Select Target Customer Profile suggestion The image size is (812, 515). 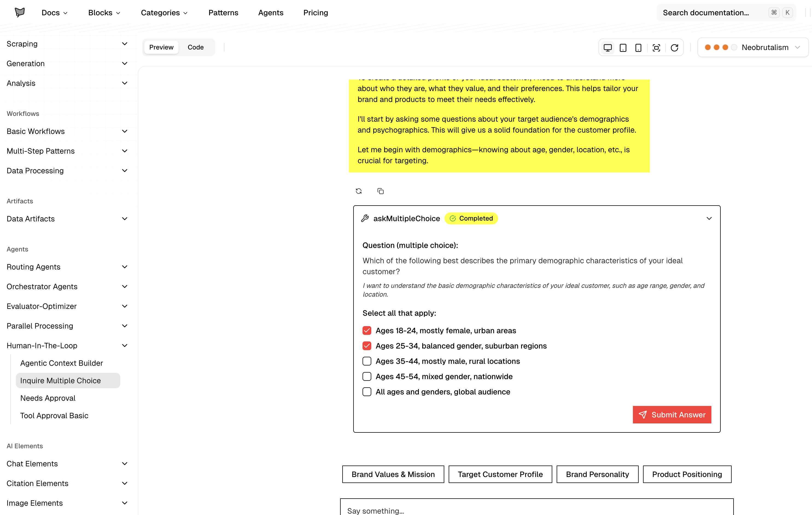(x=500, y=474)
